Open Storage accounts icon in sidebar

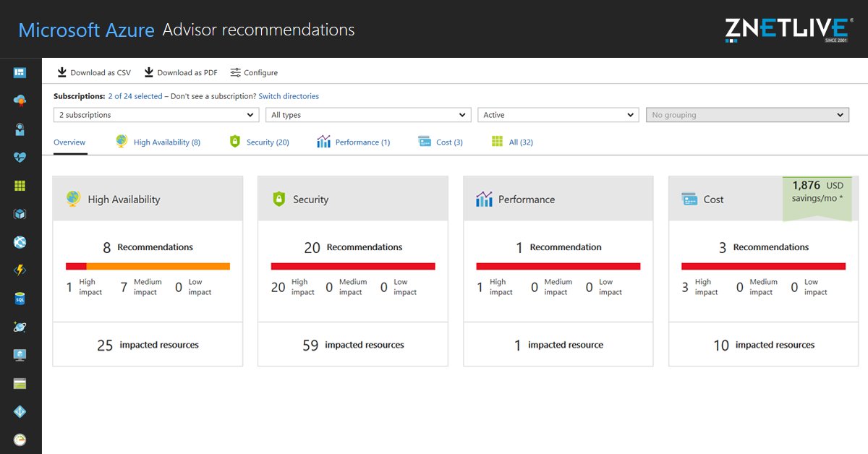(x=20, y=383)
